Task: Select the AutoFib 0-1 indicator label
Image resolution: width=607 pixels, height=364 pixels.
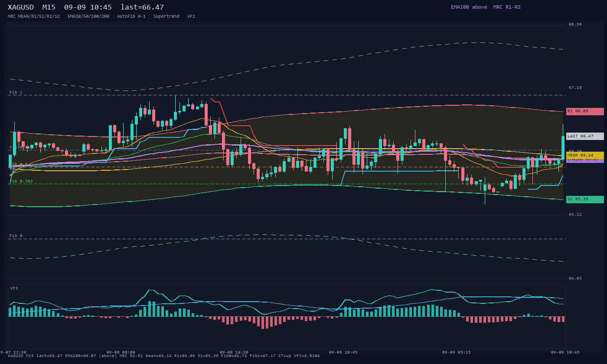Action: pos(131,16)
